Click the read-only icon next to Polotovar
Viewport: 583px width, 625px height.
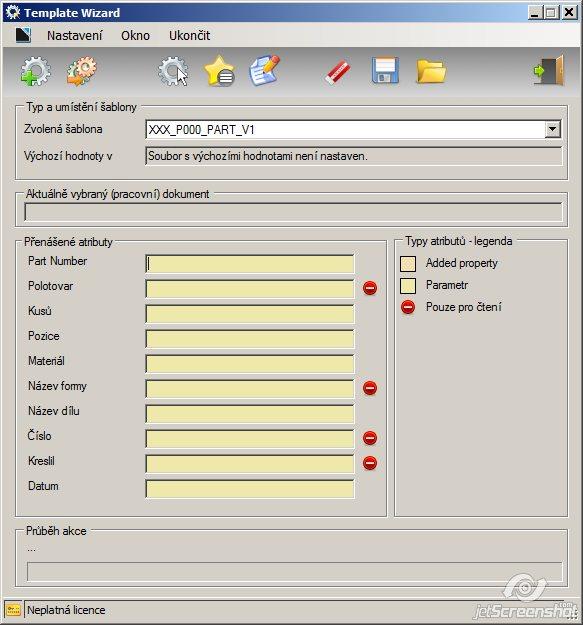(370, 288)
